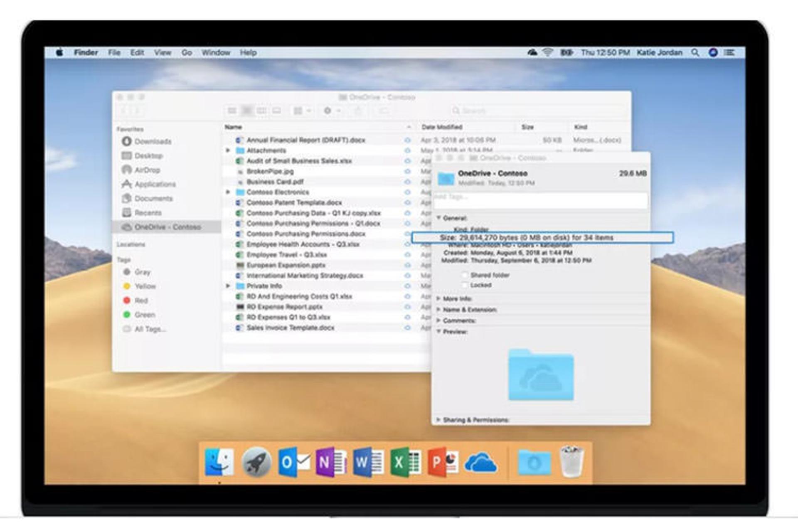Open the Go menu
This screenshot has height=532, width=798.
187,52
